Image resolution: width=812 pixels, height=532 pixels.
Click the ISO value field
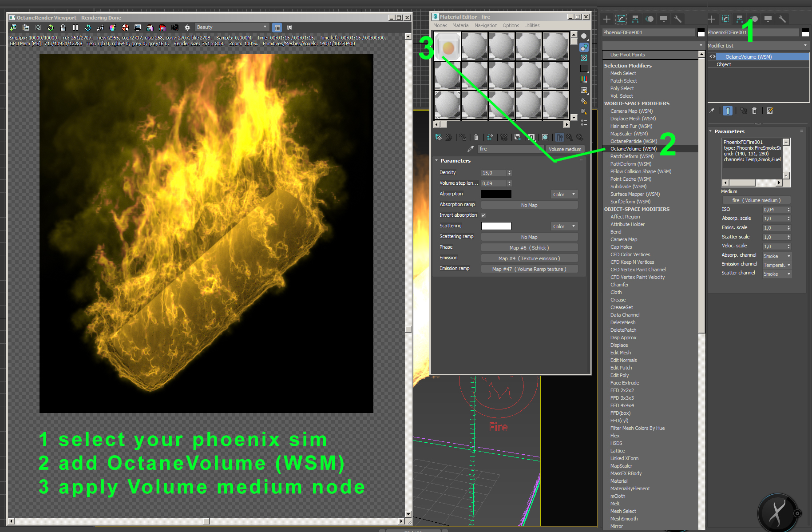point(774,210)
